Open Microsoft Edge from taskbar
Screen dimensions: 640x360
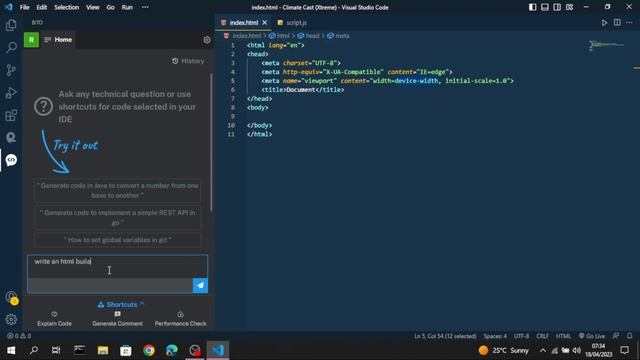[x=172, y=350]
